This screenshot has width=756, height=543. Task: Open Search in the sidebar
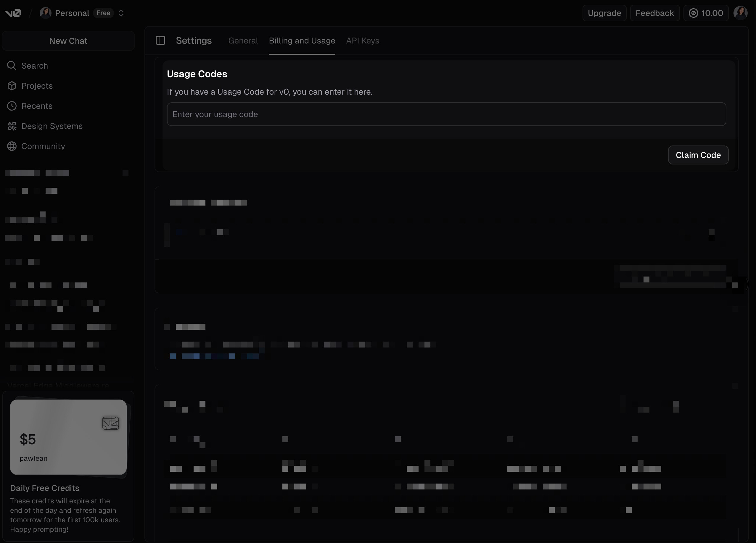(35, 66)
